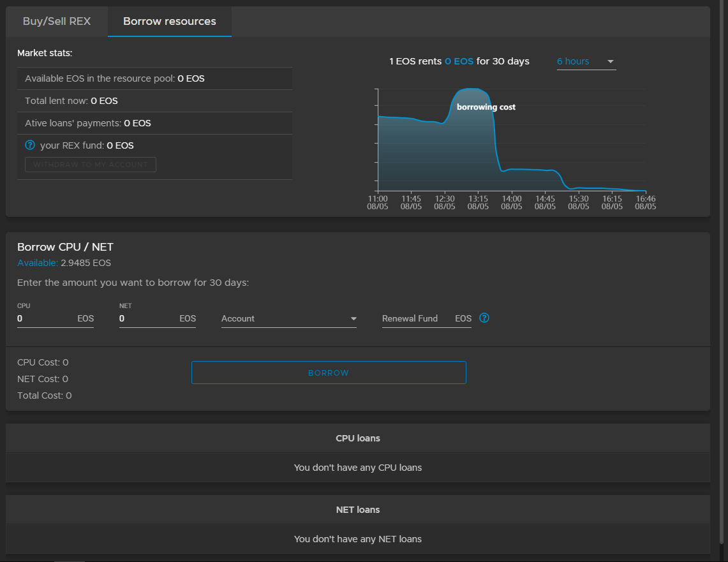Click the 'CPU loans' section header
The height and width of the screenshot is (562, 728).
click(x=358, y=438)
